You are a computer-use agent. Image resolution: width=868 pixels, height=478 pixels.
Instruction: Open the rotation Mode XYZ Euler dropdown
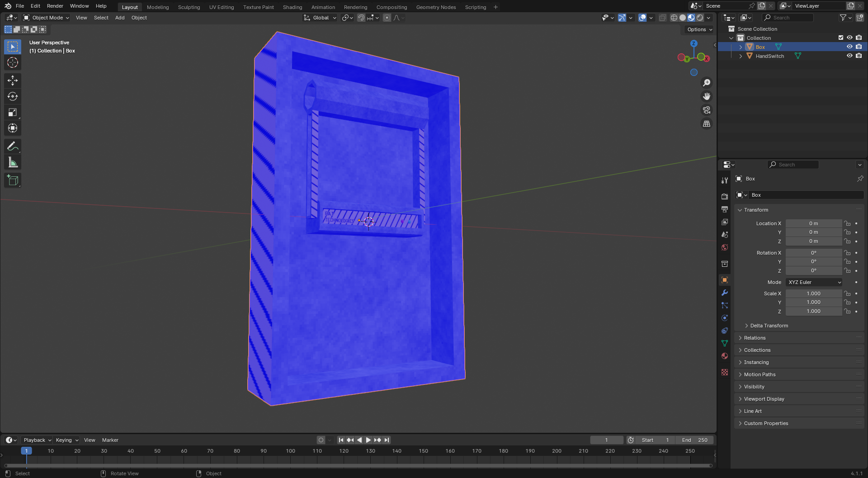(814, 282)
